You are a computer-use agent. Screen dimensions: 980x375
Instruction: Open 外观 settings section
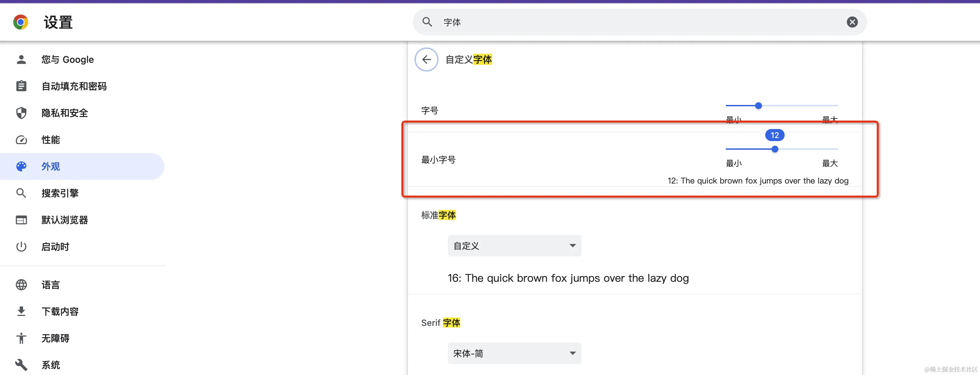pyautogui.click(x=50, y=166)
